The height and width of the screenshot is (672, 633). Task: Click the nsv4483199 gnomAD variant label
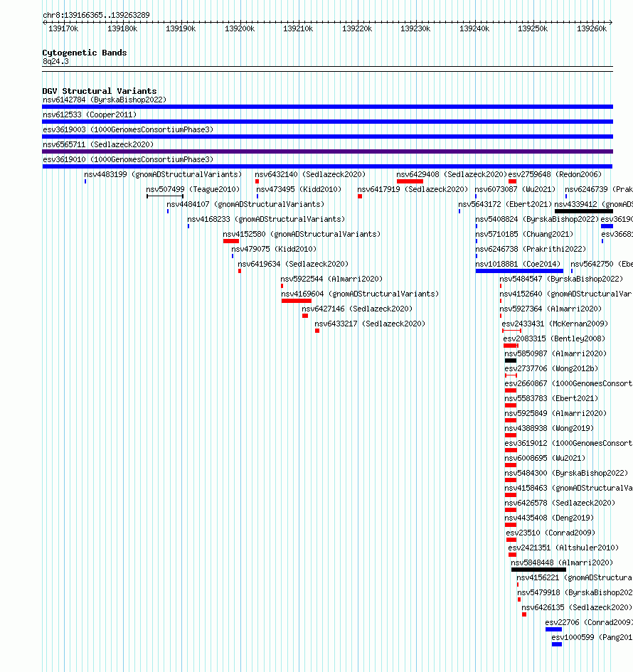coord(163,174)
